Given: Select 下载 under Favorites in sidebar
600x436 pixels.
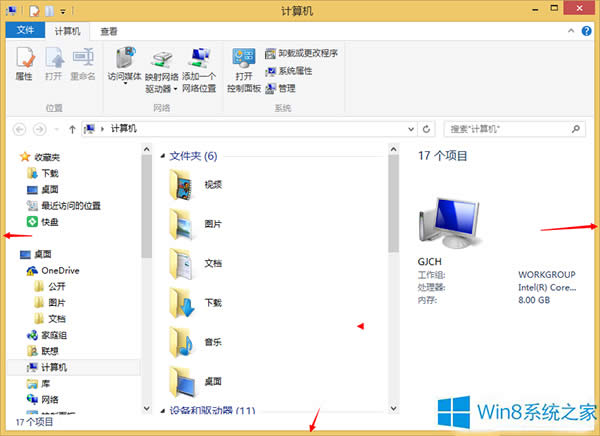Looking at the screenshot, I should click(x=43, y=173).
